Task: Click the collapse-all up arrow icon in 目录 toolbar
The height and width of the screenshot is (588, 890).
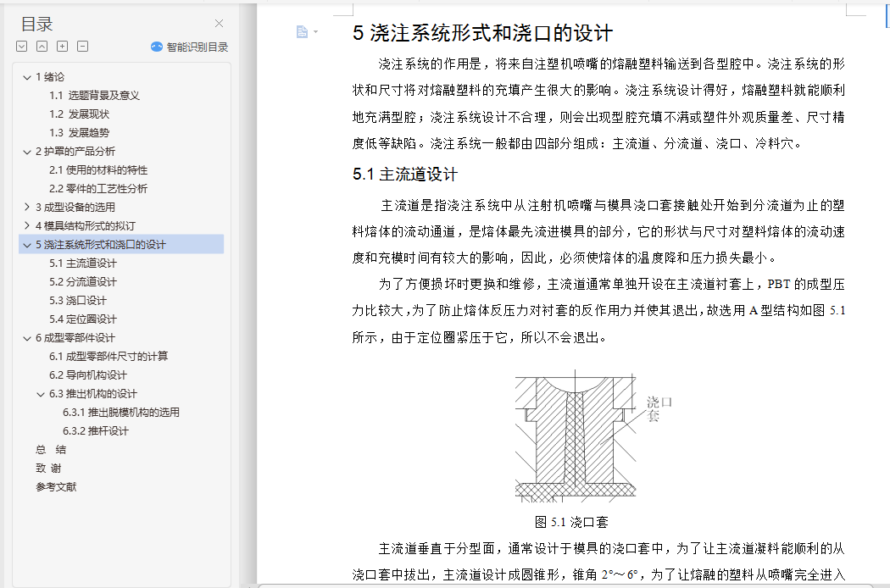Action: 42,47
